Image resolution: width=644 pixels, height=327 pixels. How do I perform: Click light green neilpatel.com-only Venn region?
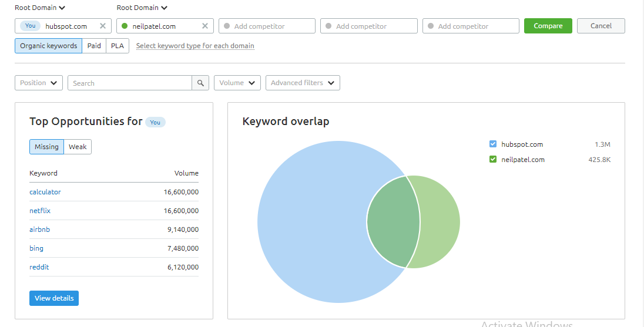pos(440,221)
